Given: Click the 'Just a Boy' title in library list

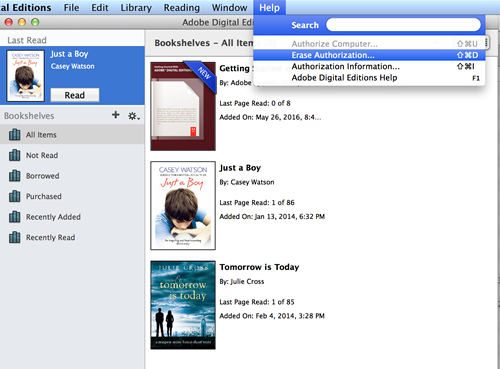Looking at the screenshot, I should (240, 168).
